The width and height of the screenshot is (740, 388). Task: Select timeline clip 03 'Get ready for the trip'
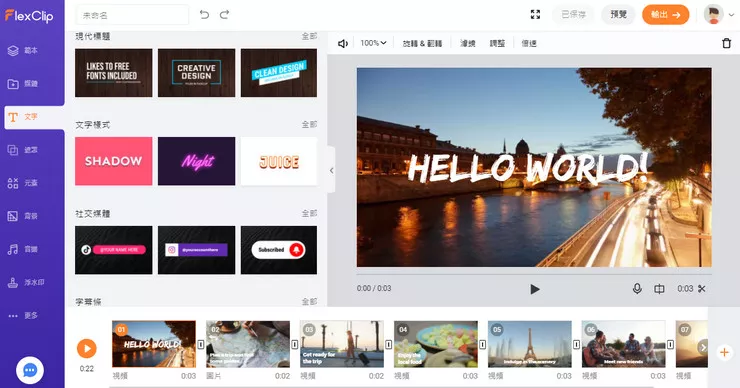tap(342, 344)
